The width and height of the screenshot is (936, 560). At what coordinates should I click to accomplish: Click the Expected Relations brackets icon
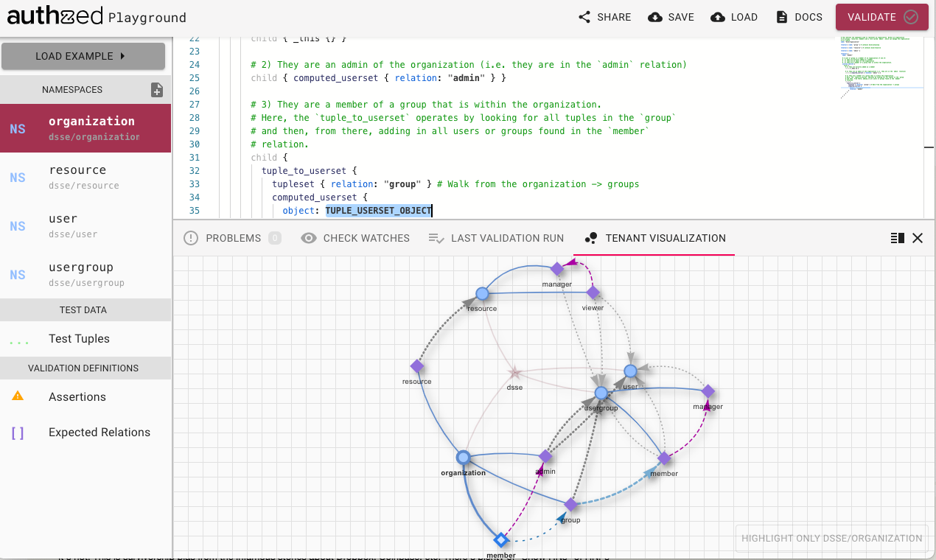[x=18, y=433]
